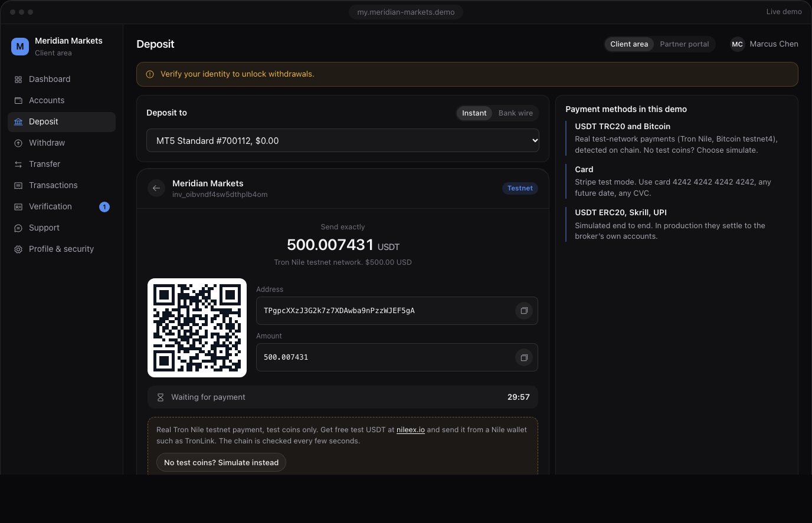The image size is (812, 523).
Task: Click the Transactions list icon
Action: pyautogui.click(x=18, y=186)
